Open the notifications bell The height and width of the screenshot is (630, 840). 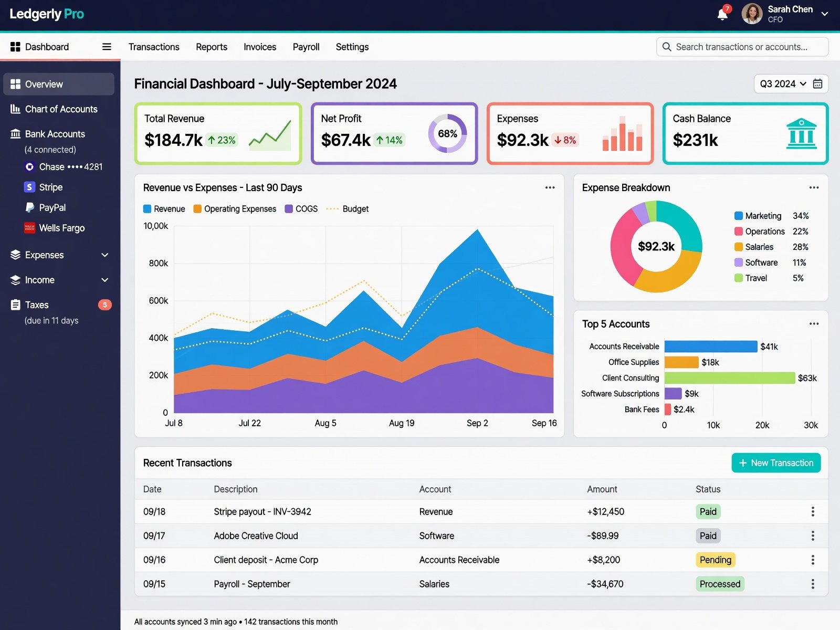tap(723, 14)
